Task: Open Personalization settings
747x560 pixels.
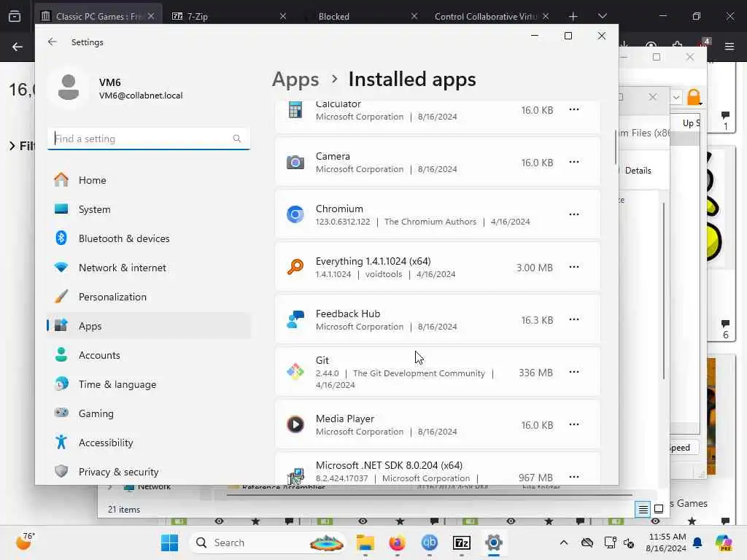Action: coord(149,297)
